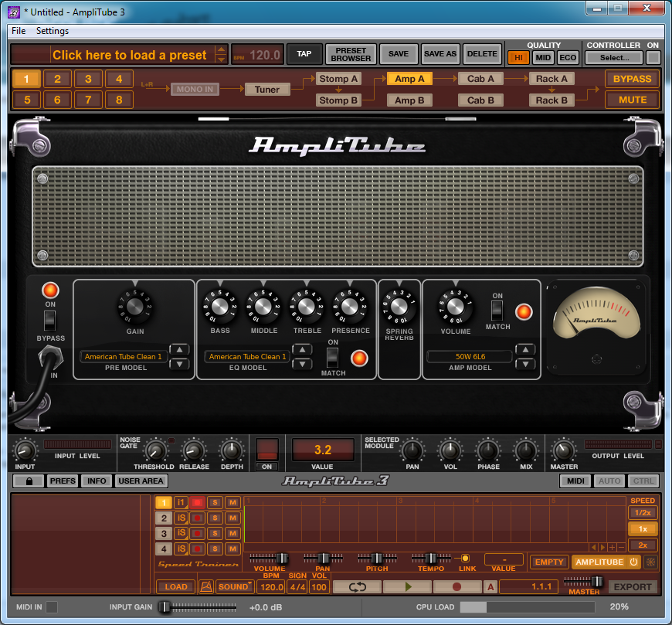Image resolution: width=672 pixels, height=625 pixels.
Task: Toggle the tuner ON button
Action: (267, 467)
